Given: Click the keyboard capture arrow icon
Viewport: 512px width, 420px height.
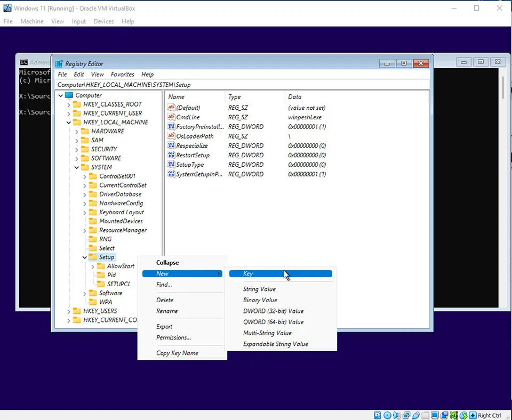Looking at the screenshot, I should 473,415.
